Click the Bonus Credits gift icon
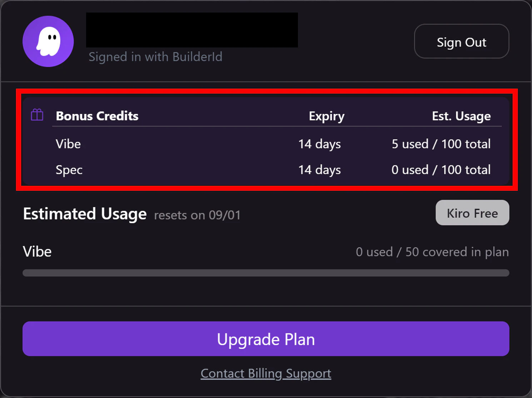 coord(37,115)
